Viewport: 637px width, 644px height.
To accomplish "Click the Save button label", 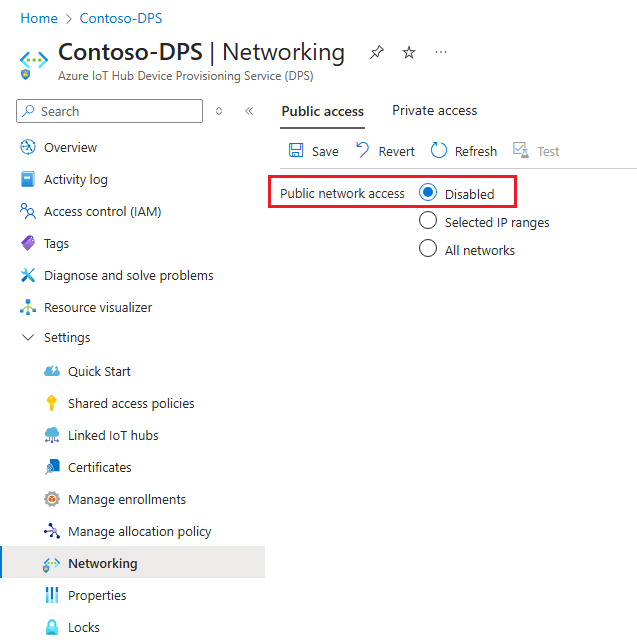I will 325,152.
